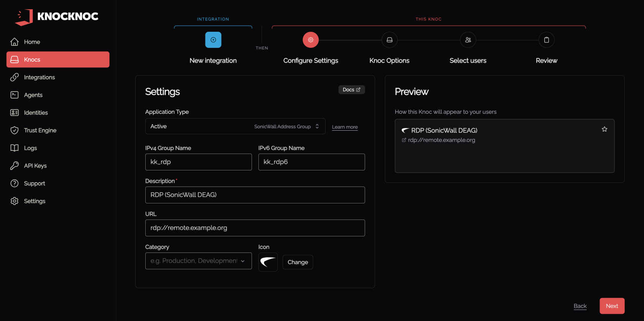Focus the IPv4 Group Name field
644x321 pixels.
tap(199, 162)
